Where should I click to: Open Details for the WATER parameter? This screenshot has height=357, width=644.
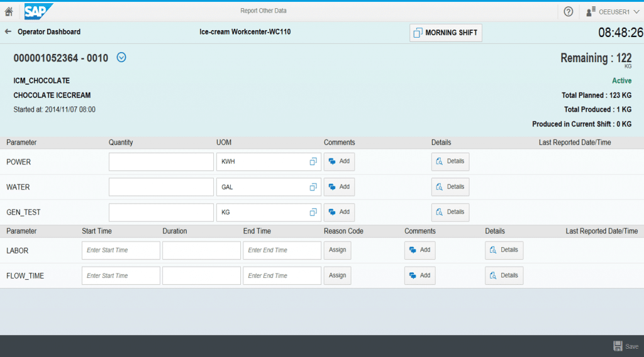pyautogui.click(x=450, y=187)
